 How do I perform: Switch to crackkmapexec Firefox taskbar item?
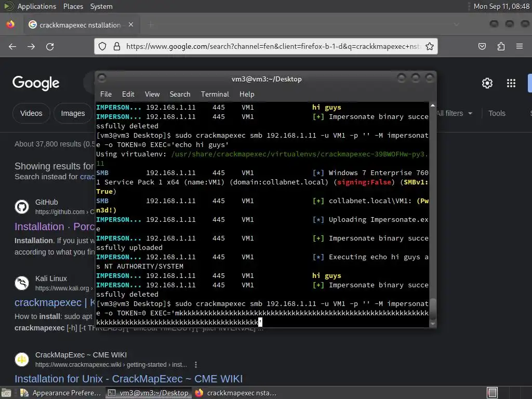(236, 393)
